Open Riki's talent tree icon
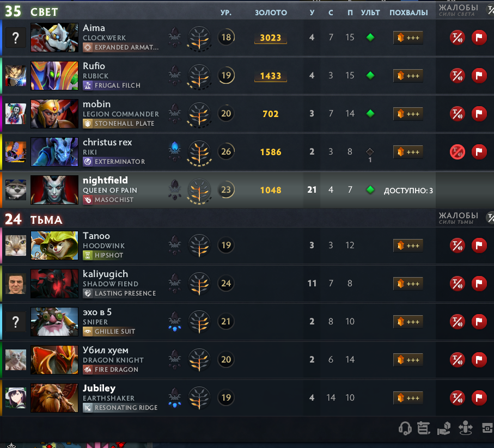This screenshot has height=448, width=494. coord(199,153)
